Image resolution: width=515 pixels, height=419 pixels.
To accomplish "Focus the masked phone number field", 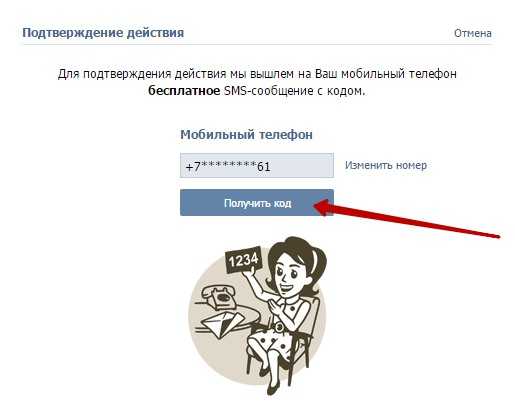I will pyautogui.click(x=257, y=165).
